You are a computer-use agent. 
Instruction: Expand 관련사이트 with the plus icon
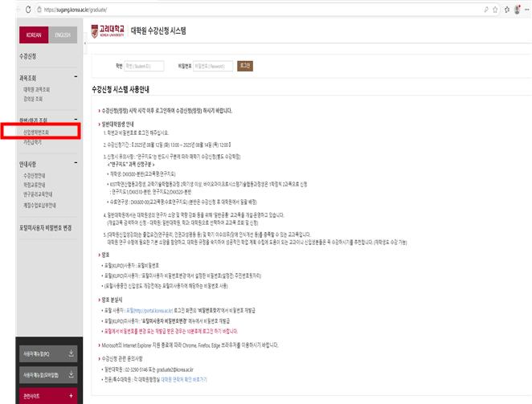pyautogui.click(x=71, y=395)
